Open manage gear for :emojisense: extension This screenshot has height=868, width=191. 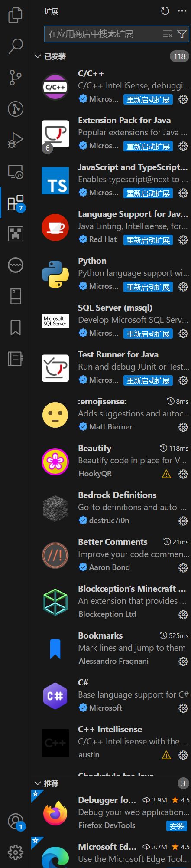[x=183, y=427]
